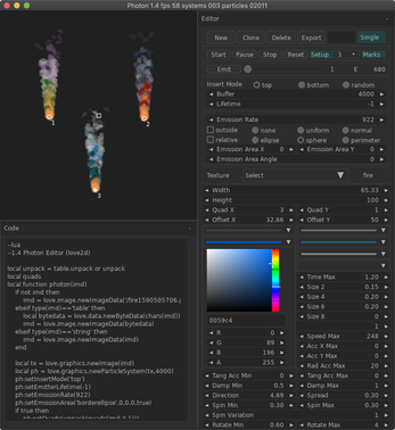Pick a shade in the saturation color square
The image size is (395, 430).
(x=239, y=280)
